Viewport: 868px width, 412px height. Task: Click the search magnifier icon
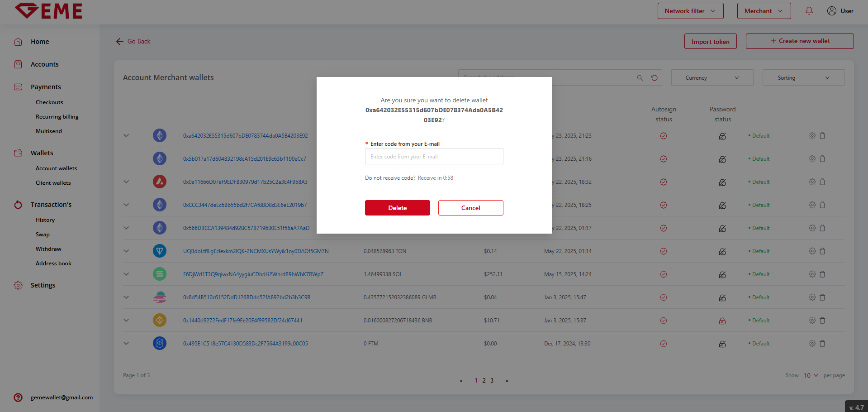point(640,78)
